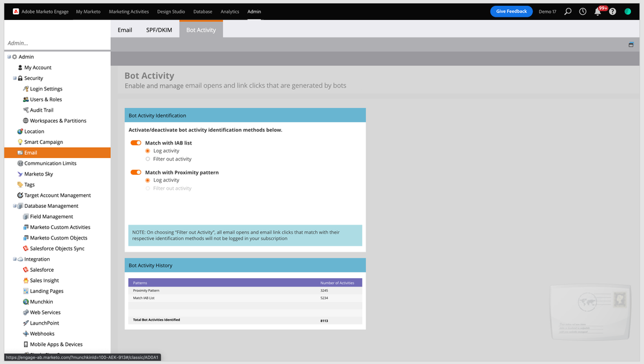644x364 pixels.
Task: Select Filter out activity under IAB list
Action: click(x=148, y=159)
